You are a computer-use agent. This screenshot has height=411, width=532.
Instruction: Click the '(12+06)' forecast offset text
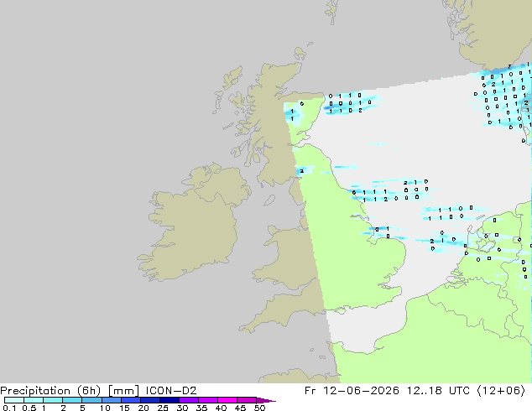(501, 391)
